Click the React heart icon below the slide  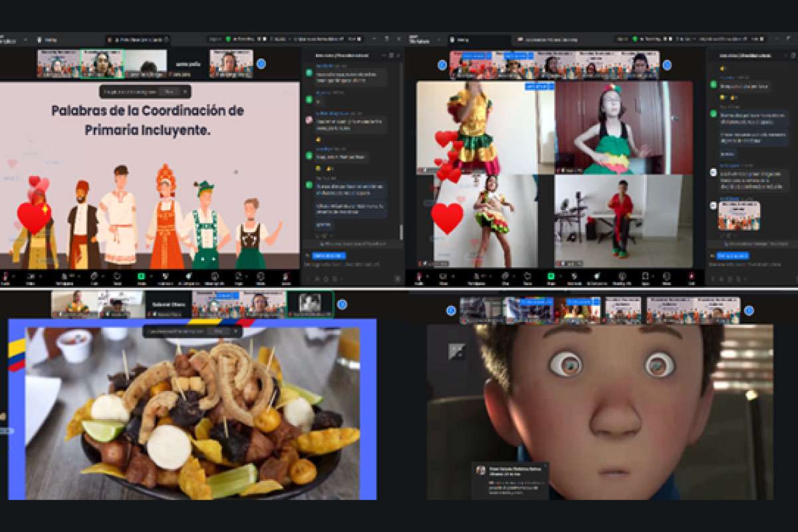coord(117,275)
